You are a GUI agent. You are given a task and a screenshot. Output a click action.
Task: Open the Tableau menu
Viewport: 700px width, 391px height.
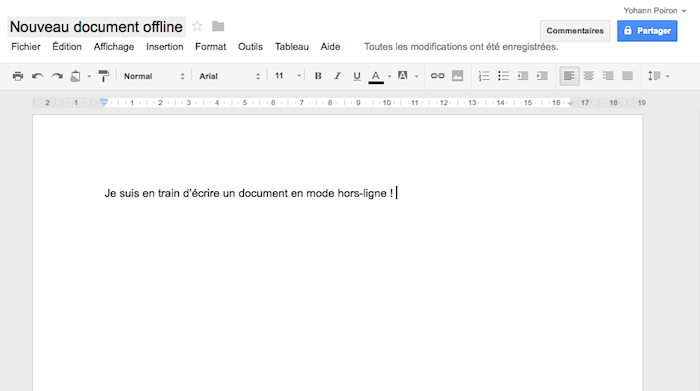(x=292, y=47)
